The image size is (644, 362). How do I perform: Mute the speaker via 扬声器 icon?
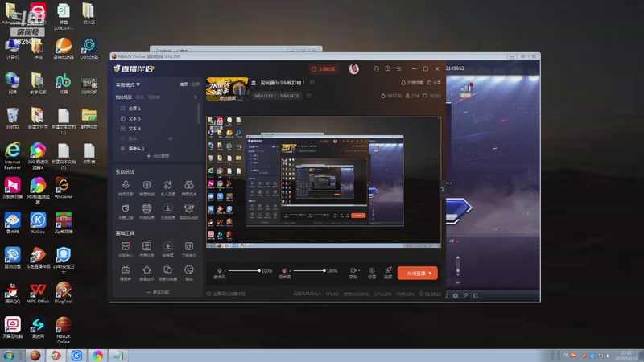point(284,270)
